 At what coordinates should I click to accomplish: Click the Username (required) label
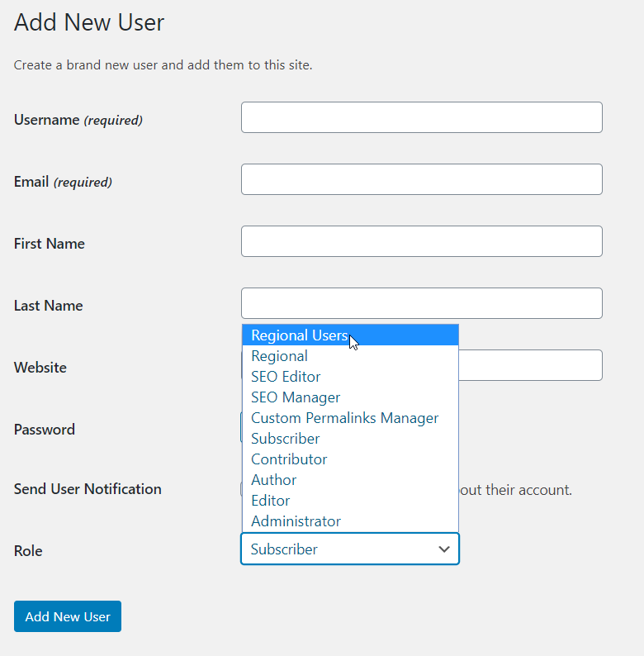(78, 120)
